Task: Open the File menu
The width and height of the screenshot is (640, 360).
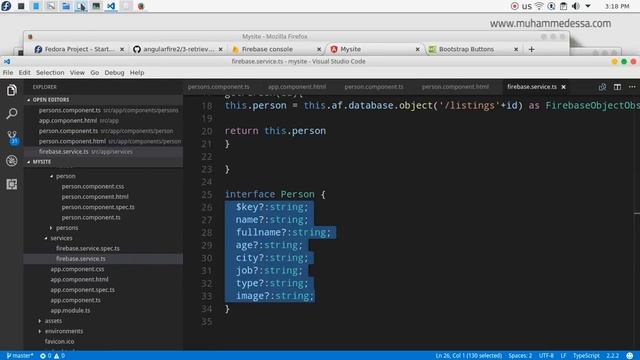Action: [8, 72]
